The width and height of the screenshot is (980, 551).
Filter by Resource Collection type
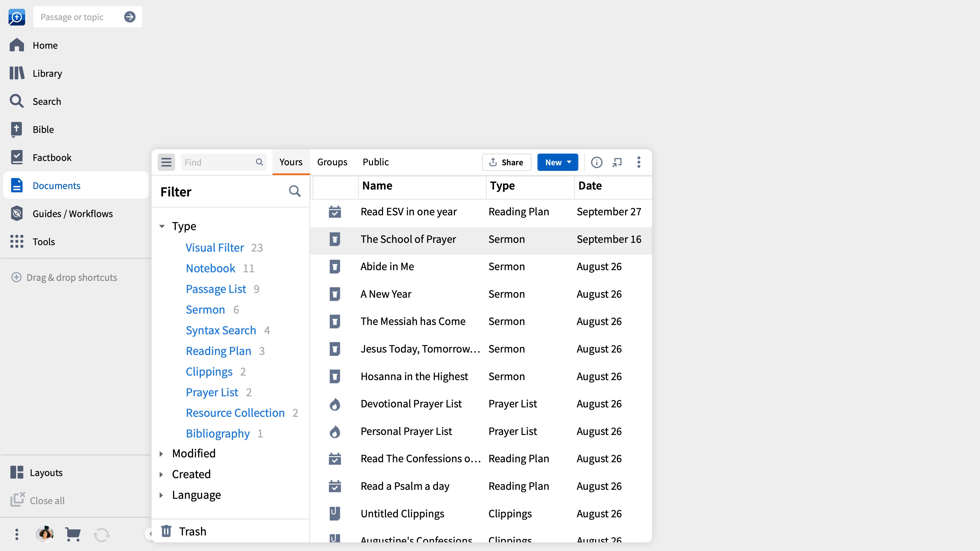tap(235, 413)
